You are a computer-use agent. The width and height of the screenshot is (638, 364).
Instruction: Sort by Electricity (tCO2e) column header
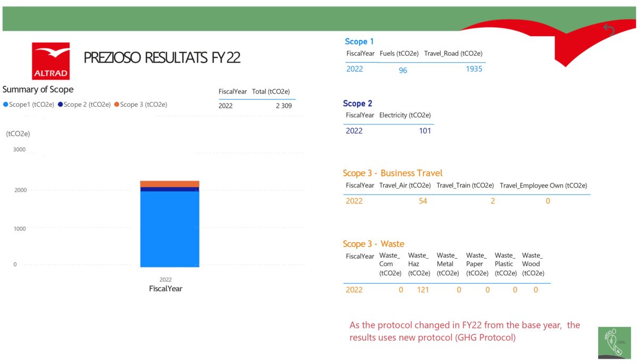[x=405, y=115]
